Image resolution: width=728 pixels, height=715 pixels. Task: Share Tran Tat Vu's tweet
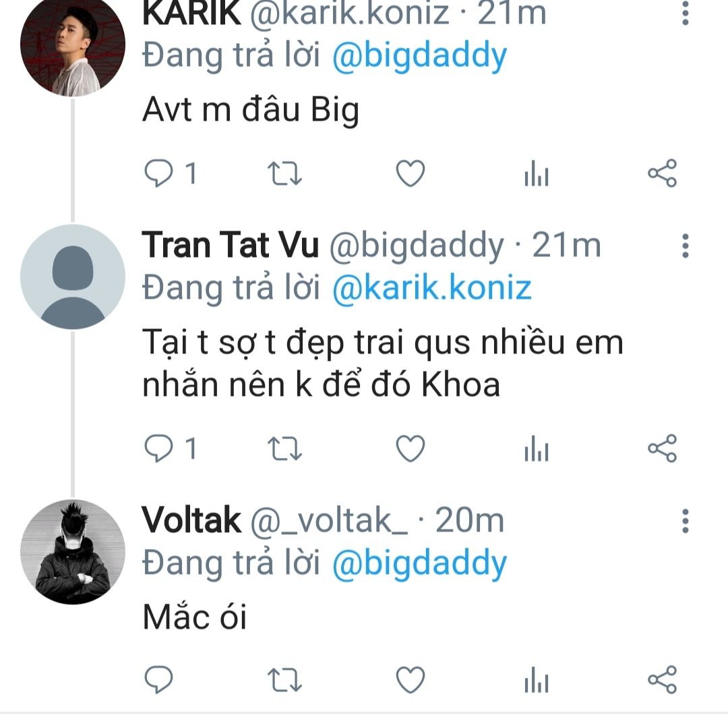coord(662,449)
